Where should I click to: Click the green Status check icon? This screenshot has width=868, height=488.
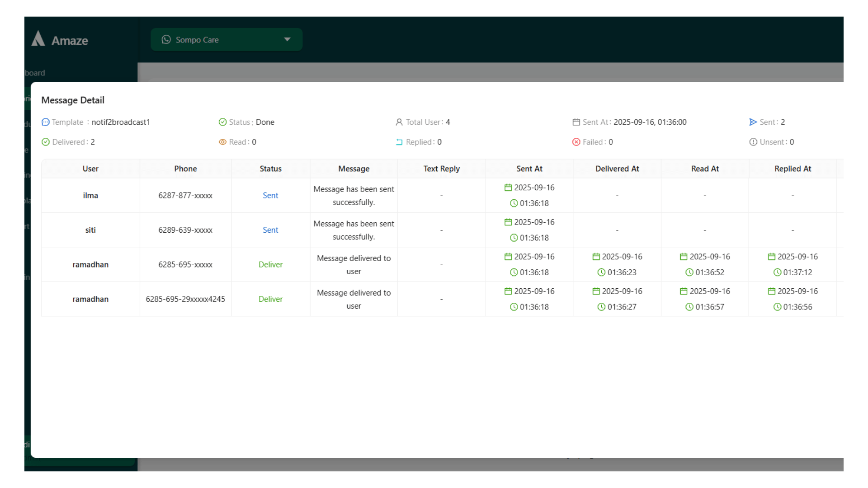pos(222,122)
